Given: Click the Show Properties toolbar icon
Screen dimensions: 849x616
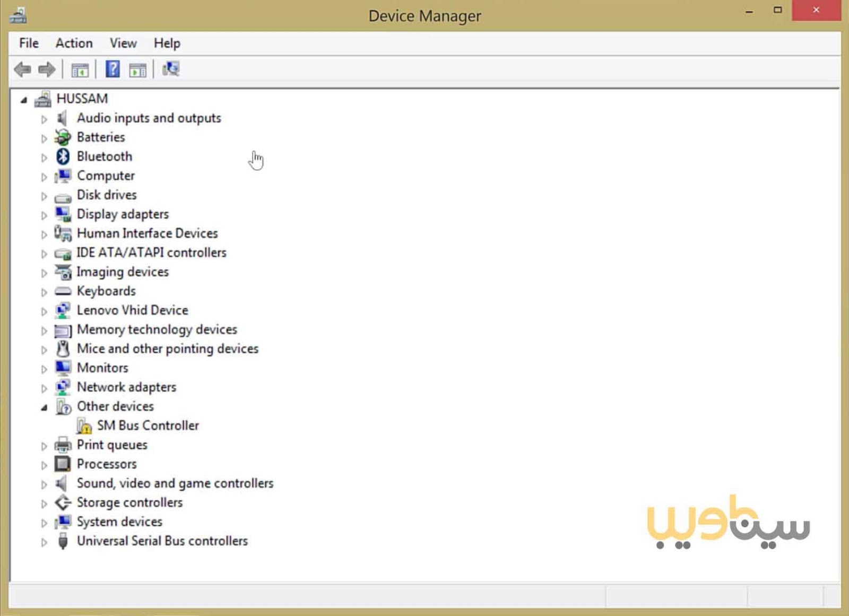Looking at the screenshot, I should (x=137, y=69).
